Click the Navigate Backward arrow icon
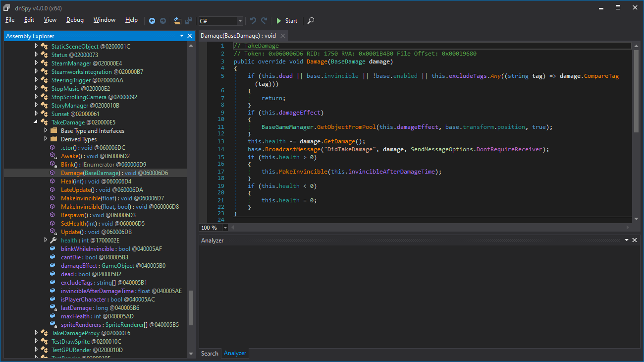The height and width of the screenshot is (362, 644). (152, 21)
